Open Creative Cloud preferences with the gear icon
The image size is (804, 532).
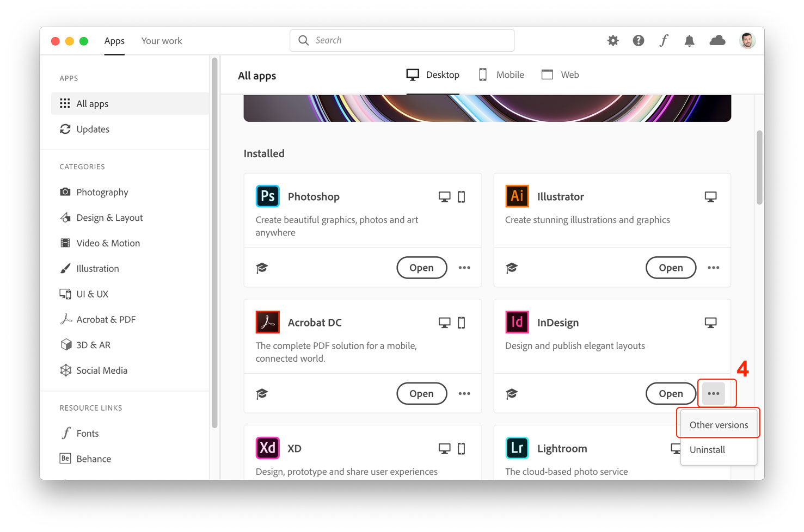[612, 40]
